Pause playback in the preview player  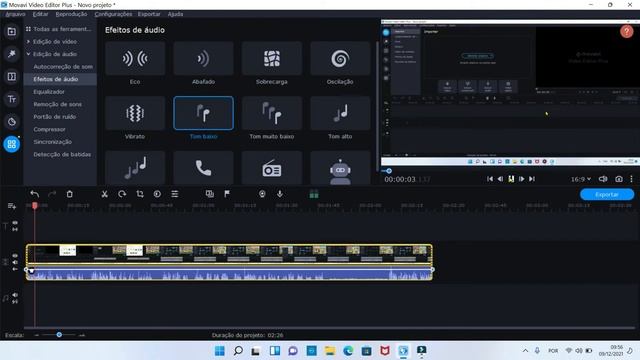click(x=511, y=179)
